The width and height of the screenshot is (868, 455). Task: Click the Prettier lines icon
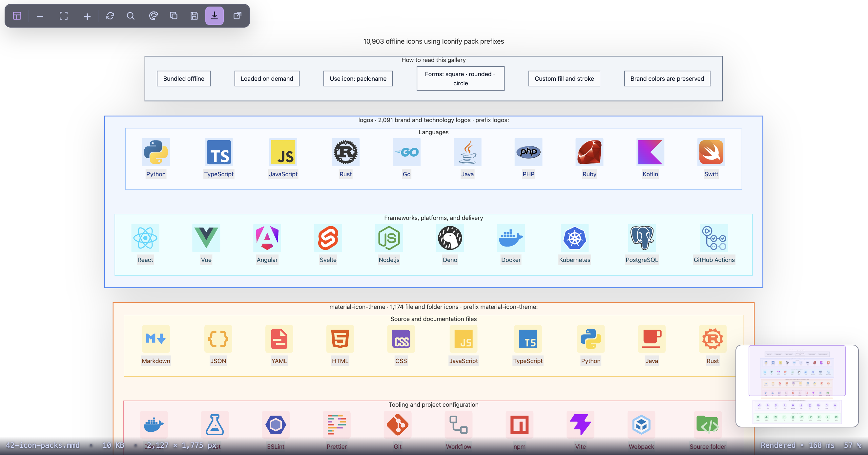pyautogui.click(x=337, y=424)
